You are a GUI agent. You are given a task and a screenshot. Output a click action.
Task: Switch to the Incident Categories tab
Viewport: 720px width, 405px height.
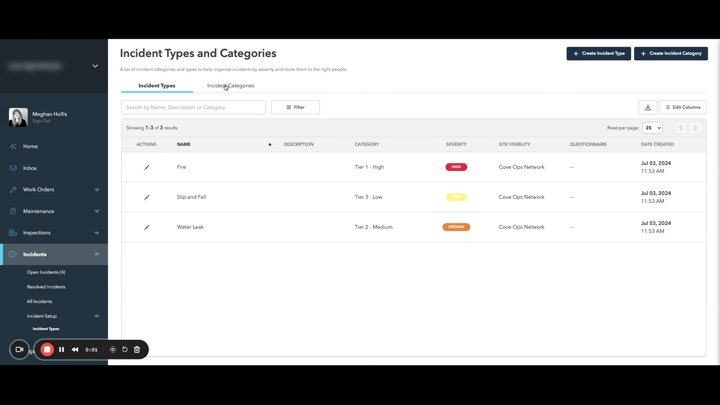point(231,86)
